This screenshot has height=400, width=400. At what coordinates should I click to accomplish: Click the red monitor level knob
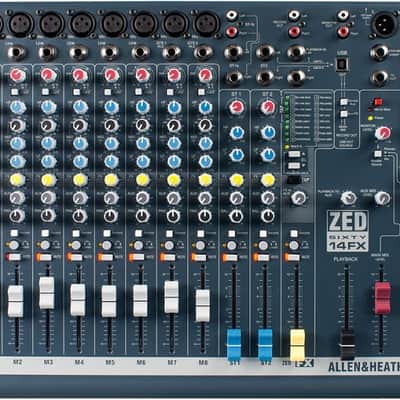click(382, 133)
